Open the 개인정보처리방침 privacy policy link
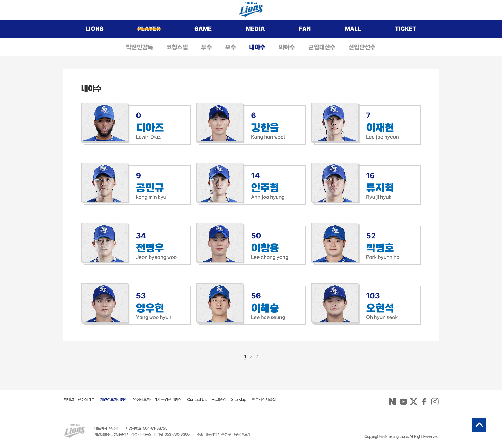Image resolution: width=502 pixels, height=448 pixels. pos(114,399)
